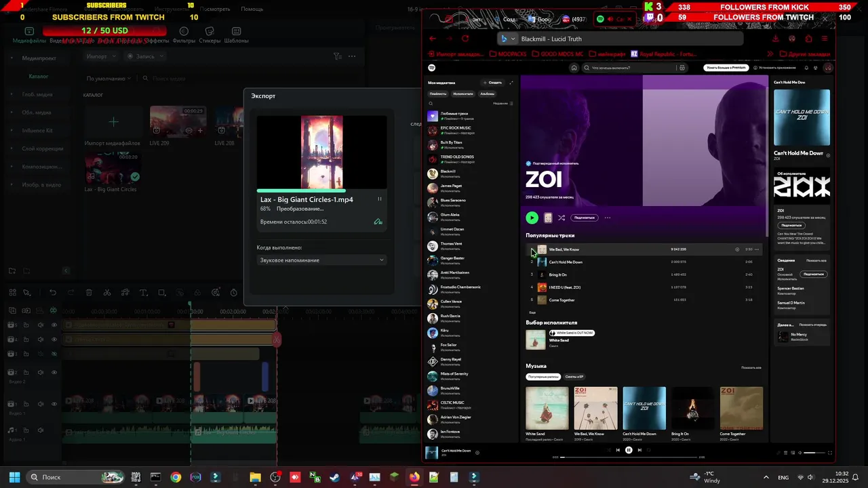Open Стикеры tab in Filmora toolbar
This screenshot has height=488, width=868.
tap(210, 36)
